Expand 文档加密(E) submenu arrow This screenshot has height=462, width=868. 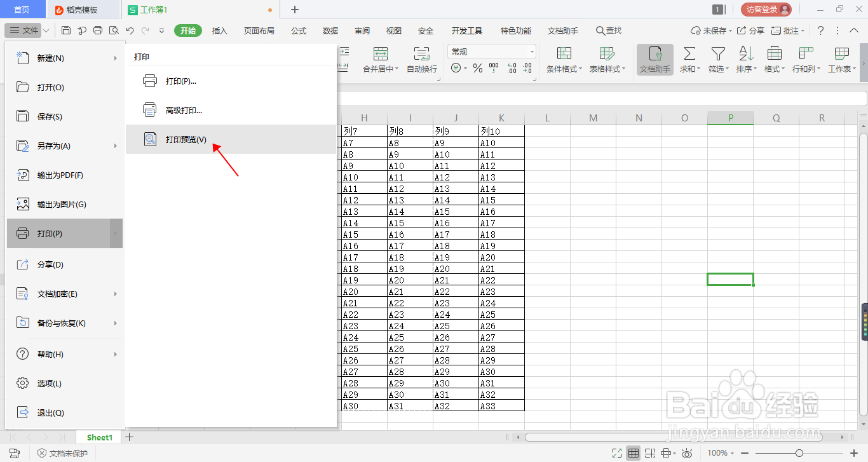pos(116,294)
